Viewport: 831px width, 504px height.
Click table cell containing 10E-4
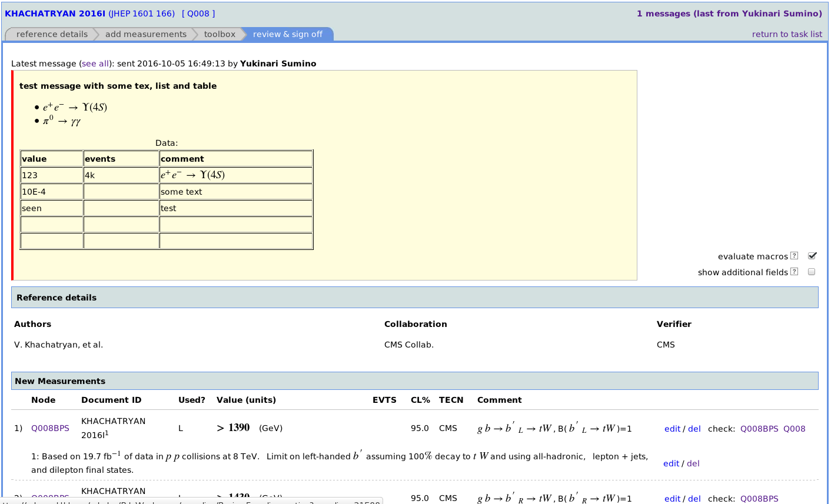[x=52, y=192]
